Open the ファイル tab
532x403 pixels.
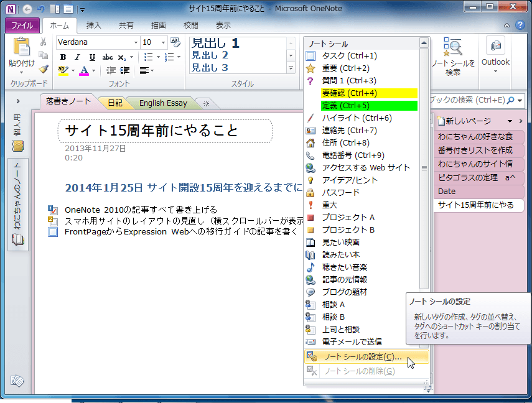tap(22, 25)
